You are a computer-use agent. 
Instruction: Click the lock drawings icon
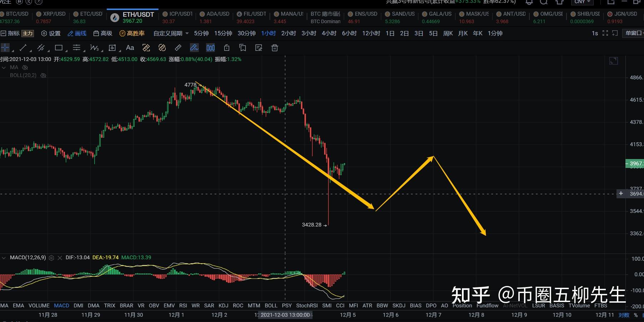(x=226, y=47)
